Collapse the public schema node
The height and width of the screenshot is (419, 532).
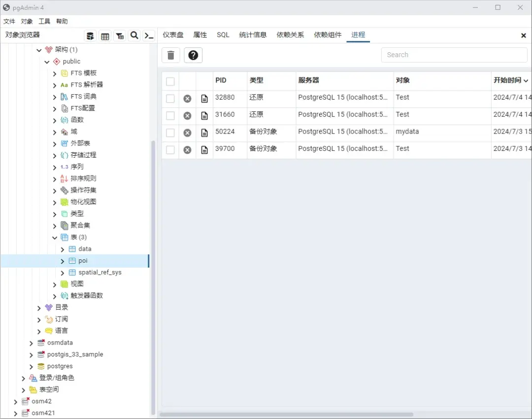(47, 61)
